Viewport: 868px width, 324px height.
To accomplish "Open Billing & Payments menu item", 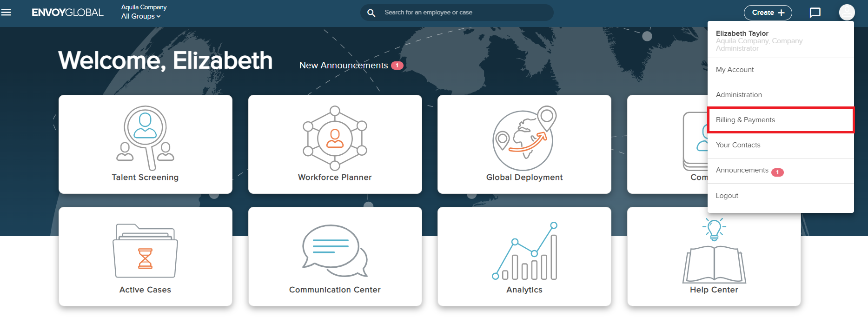I will point(745,120).
